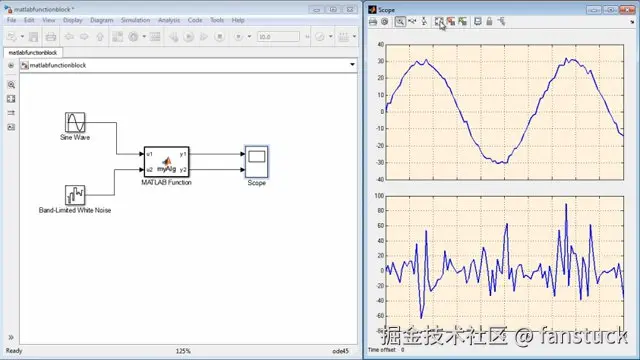This screenshot has height=360, width=640.
Task: Click the Forward navigation arrow
Action: click(x=84, y=37)
